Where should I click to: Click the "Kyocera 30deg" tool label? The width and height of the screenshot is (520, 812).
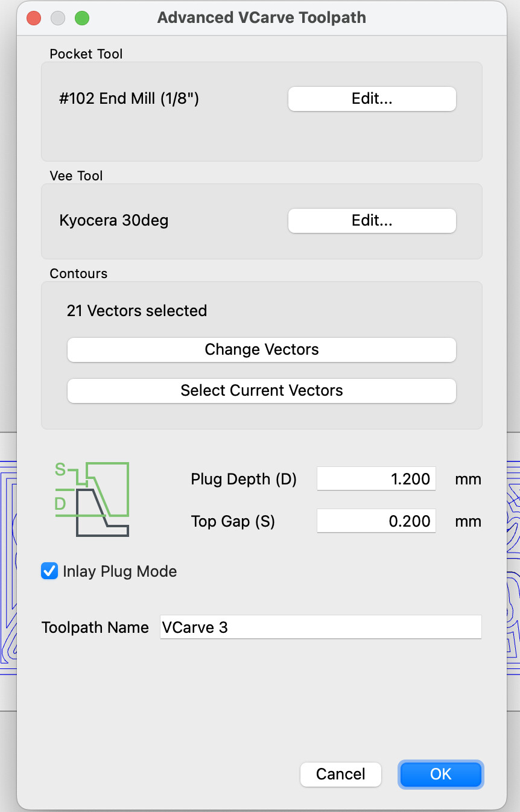click(x=114, y=220)
